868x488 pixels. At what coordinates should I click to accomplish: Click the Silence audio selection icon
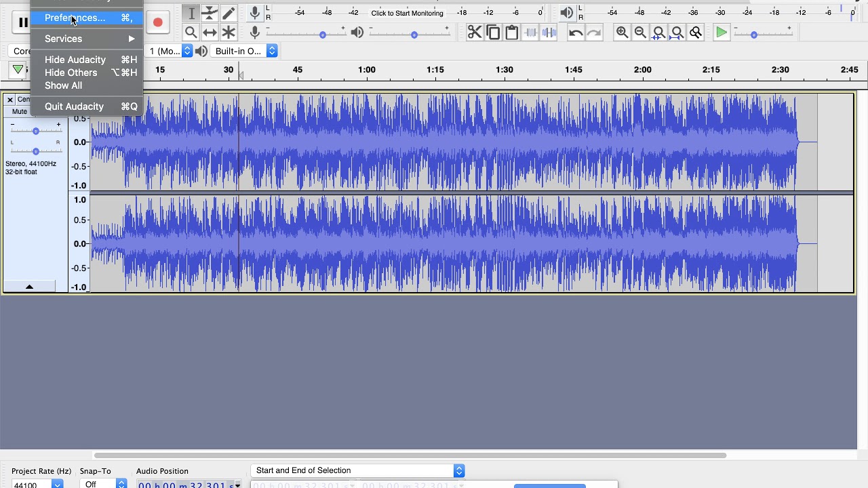click(549, 32)
